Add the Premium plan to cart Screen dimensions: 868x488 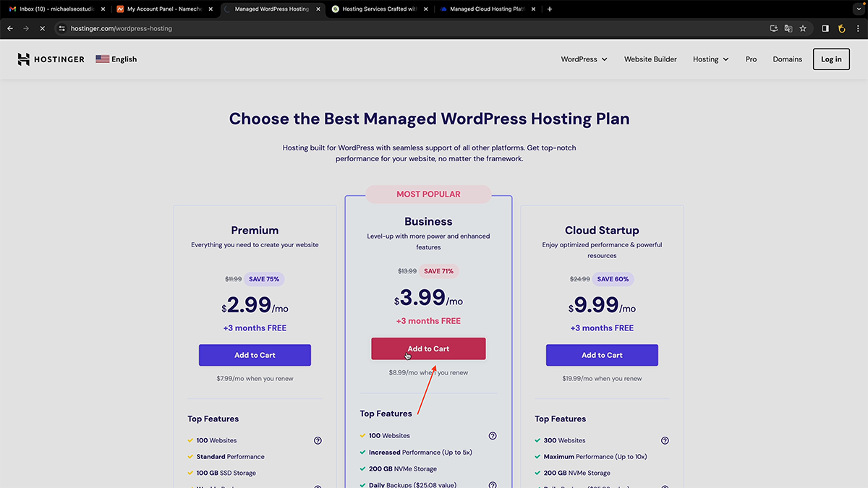(x=255, y=355)
